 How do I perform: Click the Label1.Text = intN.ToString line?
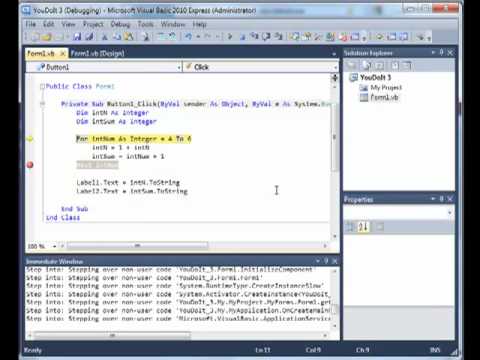pos(128,182)
